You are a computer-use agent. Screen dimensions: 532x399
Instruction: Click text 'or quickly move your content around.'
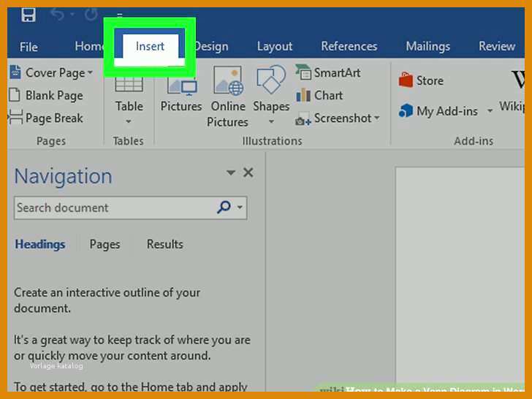(113, 356)
